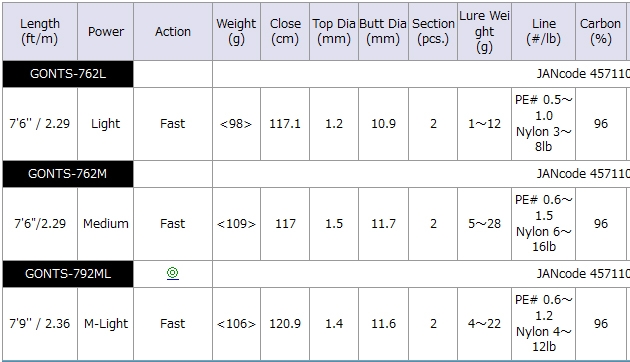Viewport: 630px width, 362px height.
Task: Click the Lure Weight (g) column header
Action: point(485,31)
